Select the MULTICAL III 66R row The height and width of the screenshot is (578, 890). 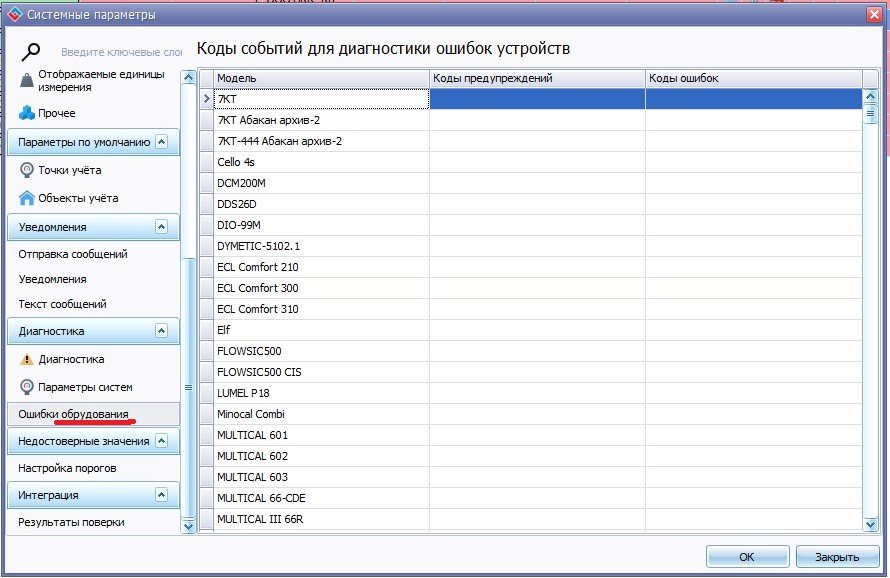(x=531, y=519)
